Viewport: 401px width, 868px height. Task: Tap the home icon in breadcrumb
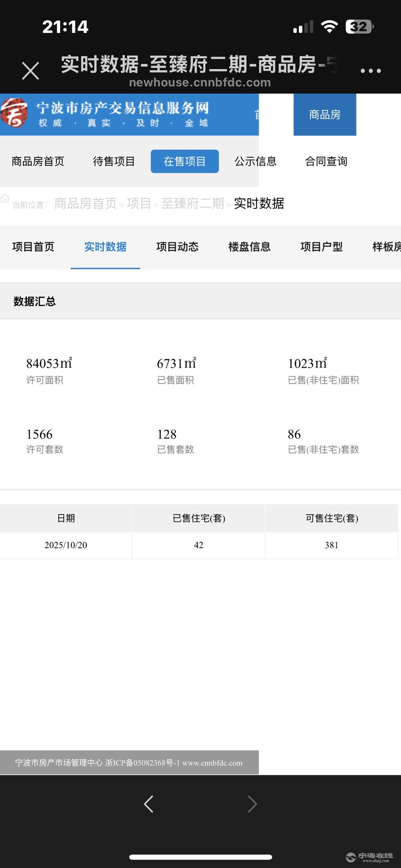tap(5, 199)
